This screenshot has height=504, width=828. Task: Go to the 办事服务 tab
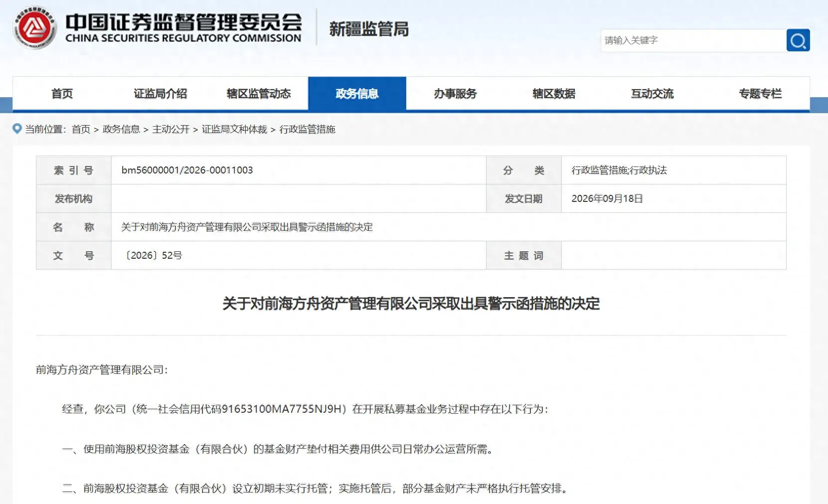[x=455, y=93]
